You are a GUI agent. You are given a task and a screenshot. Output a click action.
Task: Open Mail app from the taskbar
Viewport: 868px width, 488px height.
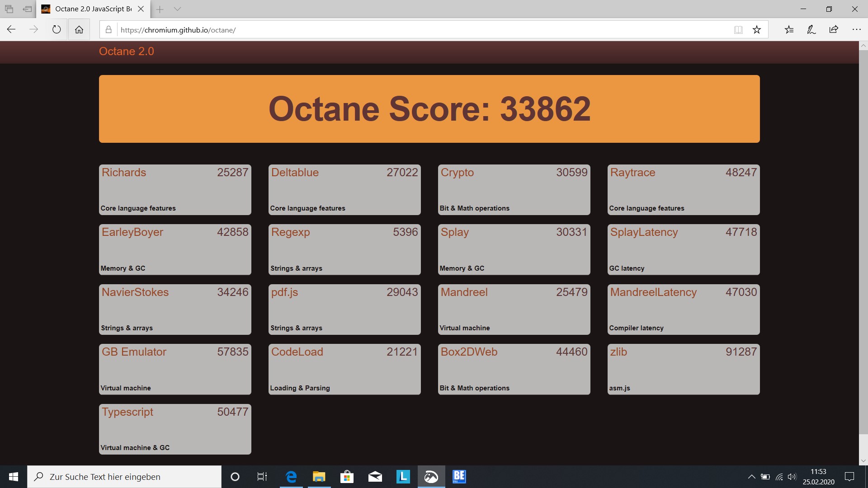375,477
